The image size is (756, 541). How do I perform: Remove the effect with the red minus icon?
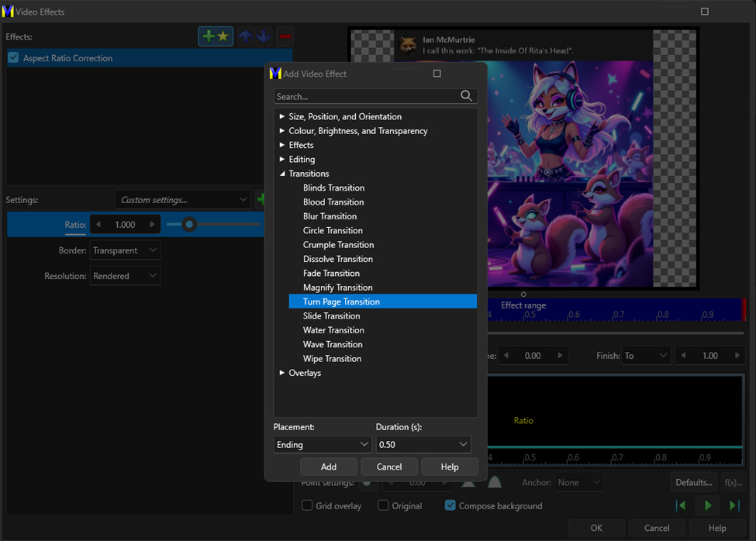coord(285,36)
